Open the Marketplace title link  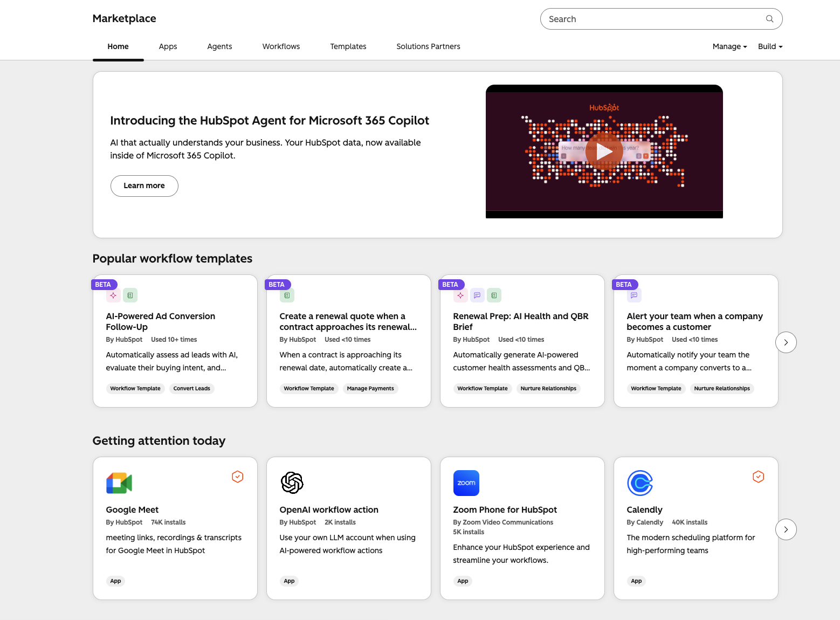point(124,18)
